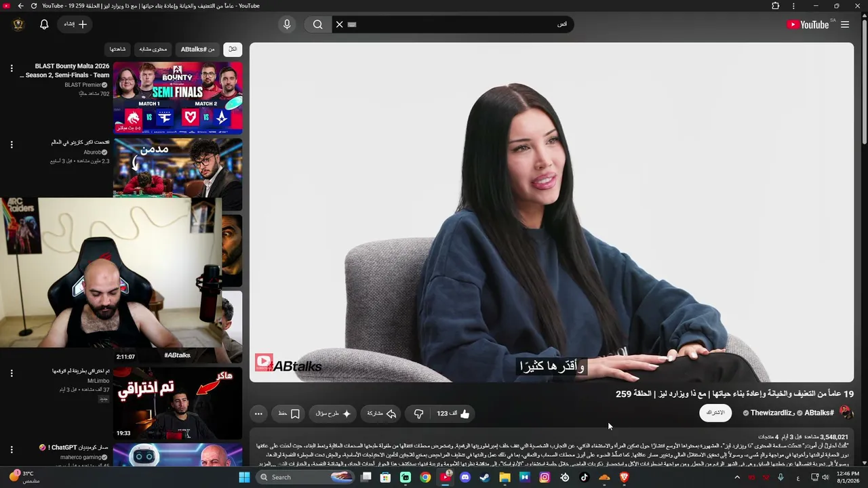
Task: Go back using the browser back arrow
Action: click(20, 6)
